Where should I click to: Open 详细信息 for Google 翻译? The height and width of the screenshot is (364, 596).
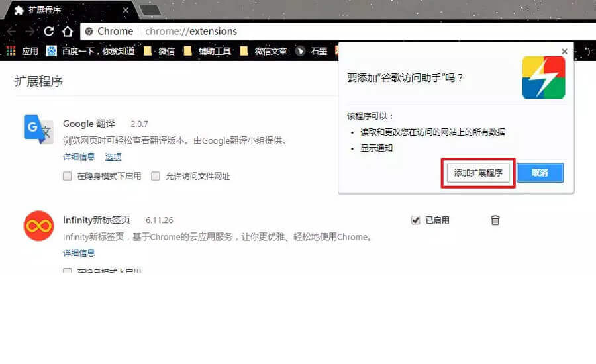[79, 157]
